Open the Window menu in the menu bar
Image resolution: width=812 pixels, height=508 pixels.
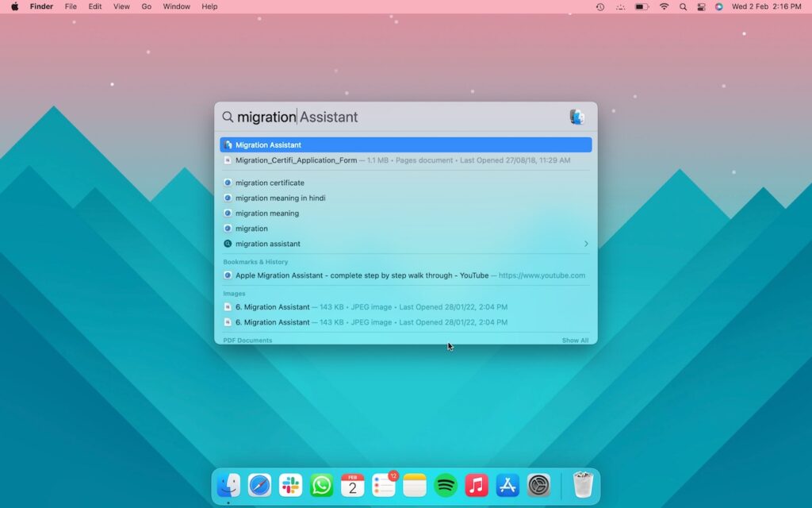pos(176,6)
